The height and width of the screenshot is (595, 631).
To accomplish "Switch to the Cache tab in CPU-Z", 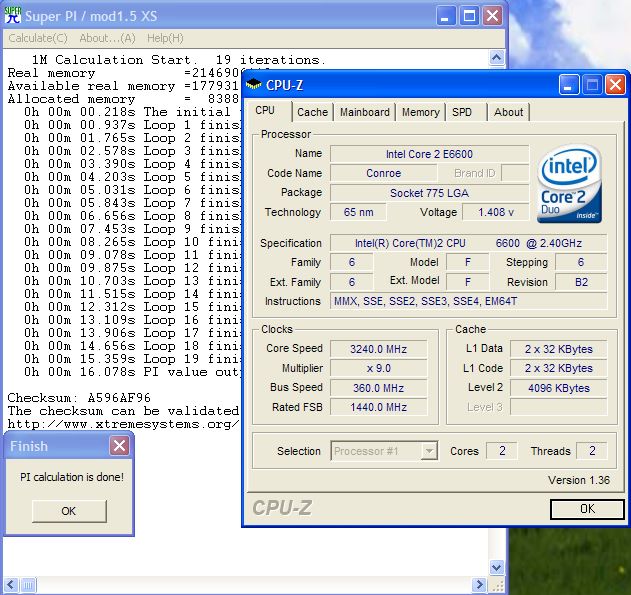I will pos(312,112).
